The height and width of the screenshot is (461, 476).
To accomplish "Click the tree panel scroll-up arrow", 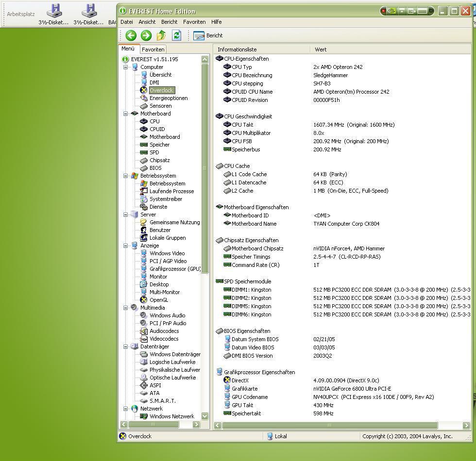I will 205,59.
